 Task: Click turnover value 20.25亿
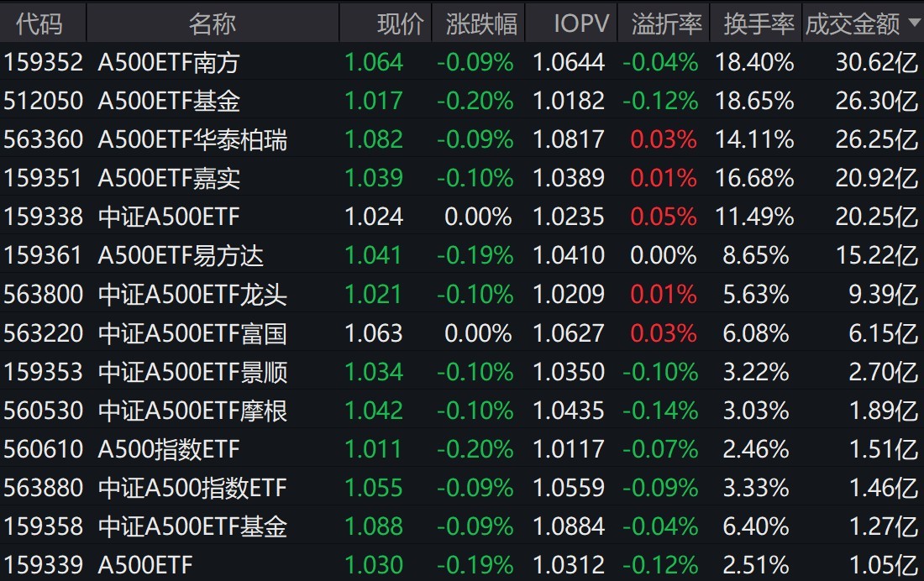(877, 217)
